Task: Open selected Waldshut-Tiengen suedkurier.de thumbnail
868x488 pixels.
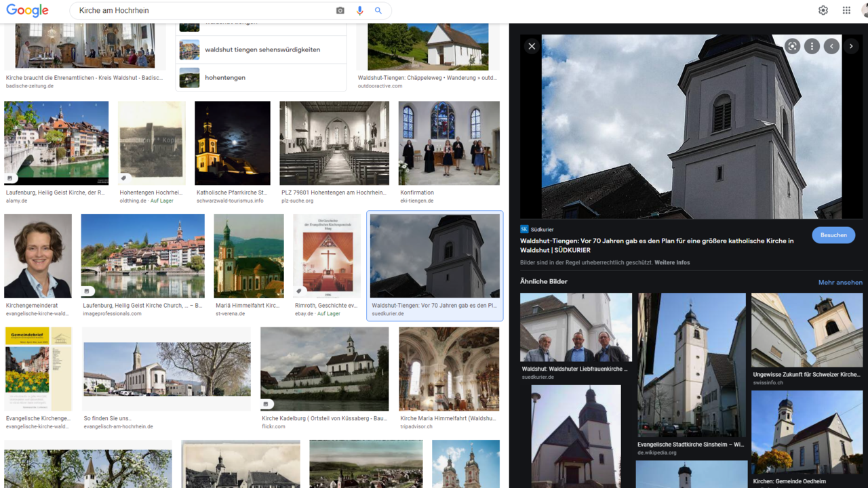Action: [435, 256]
